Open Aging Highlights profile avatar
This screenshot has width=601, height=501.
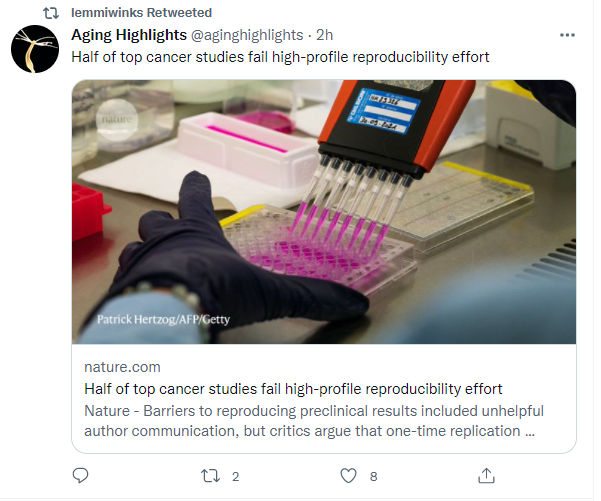click(35, 49)
